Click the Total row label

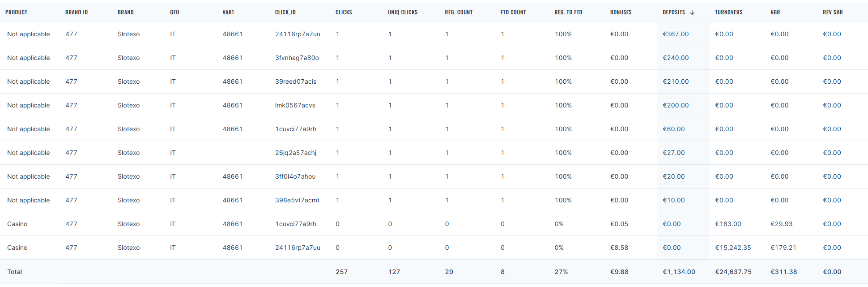15,272
